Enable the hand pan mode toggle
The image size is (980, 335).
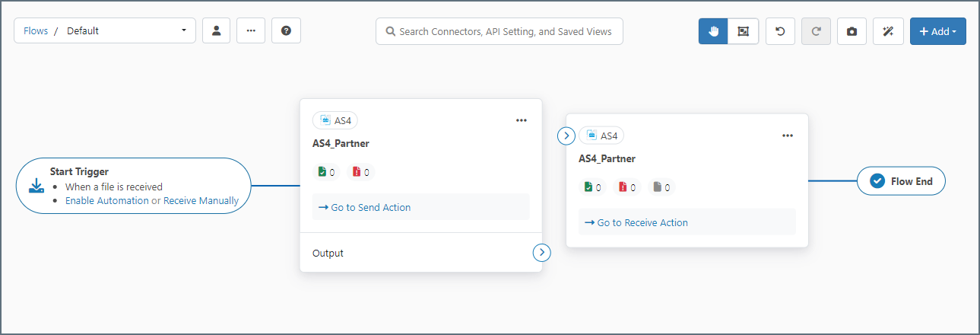[x=713, y=31]
